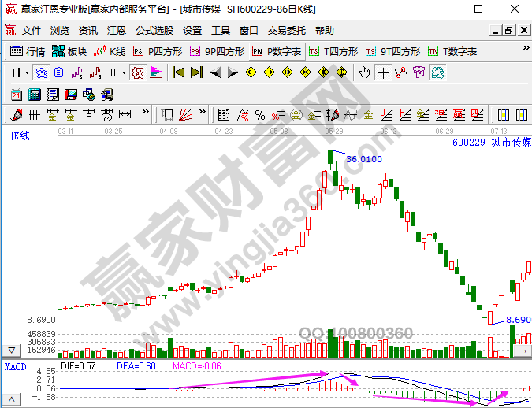Image resolution: width=532 pixels, height=408 pixels.
Task: Open the 公式选股 menu
Action: coord(154,31)
